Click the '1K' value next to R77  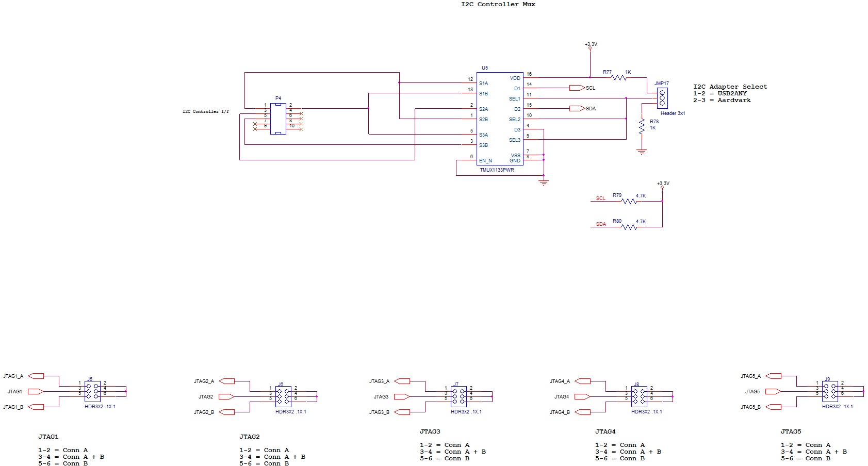(628, 72)
